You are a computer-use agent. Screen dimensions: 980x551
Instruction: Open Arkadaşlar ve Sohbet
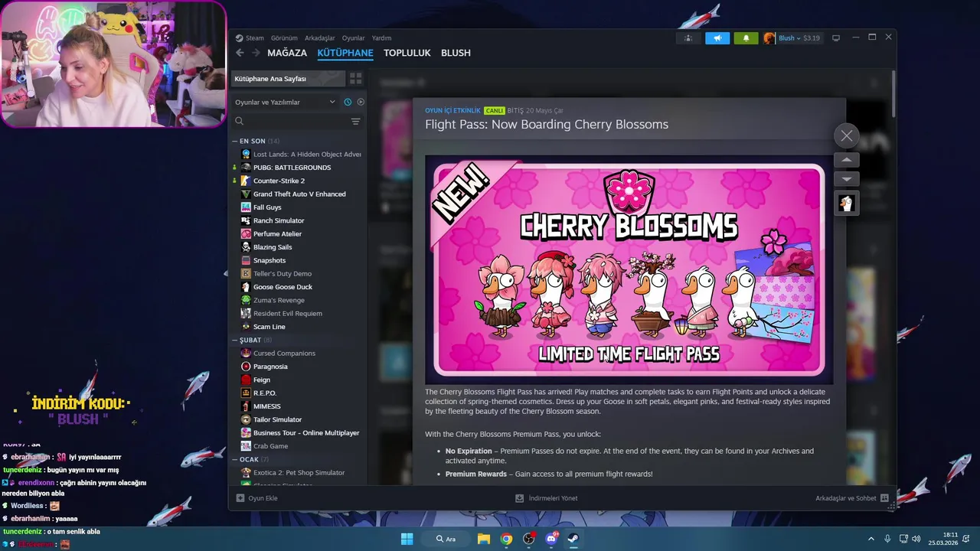click(x=851, y=498)
